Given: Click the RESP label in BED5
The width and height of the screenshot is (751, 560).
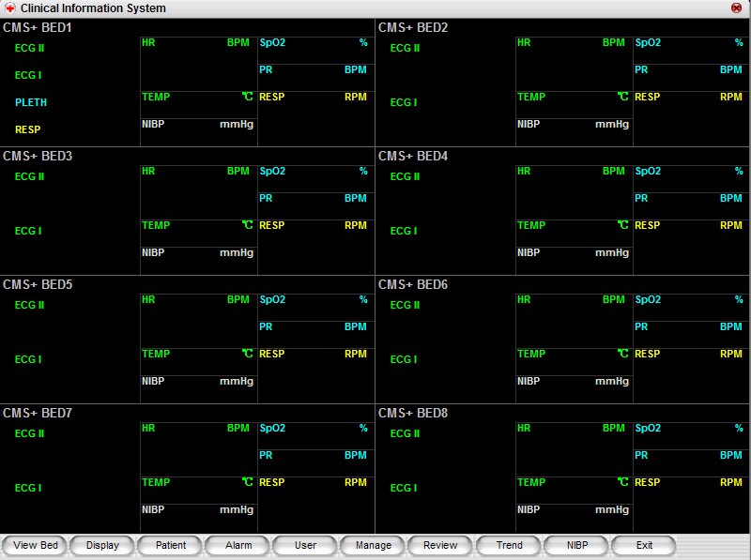Looking at the screenshot, I should 272,355.
